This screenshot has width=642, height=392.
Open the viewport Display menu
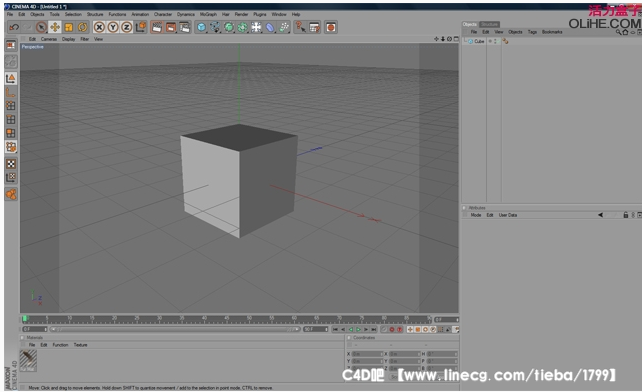click(x=68, y=39)
